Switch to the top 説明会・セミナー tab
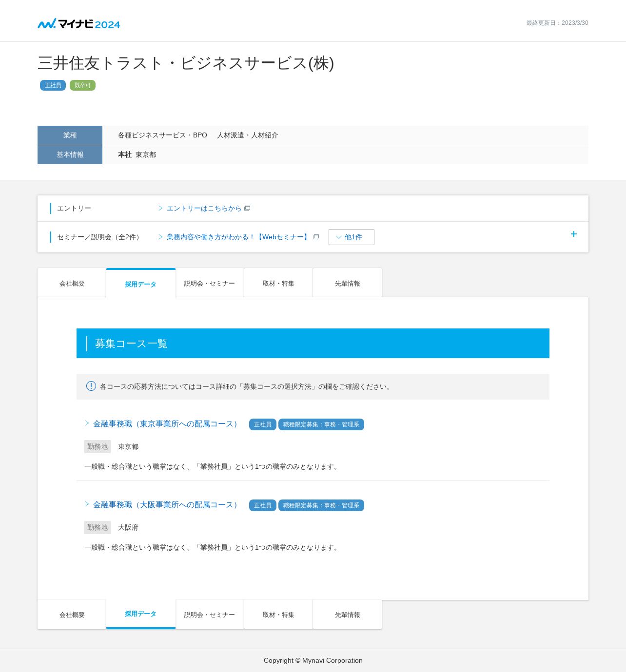Viewport: 626px width, 672px height. click(x=210, y=283)
